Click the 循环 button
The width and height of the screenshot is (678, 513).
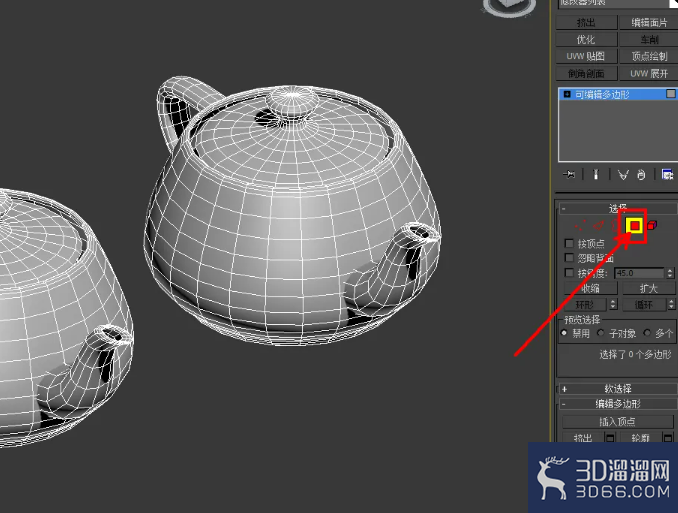pos(644,305)
